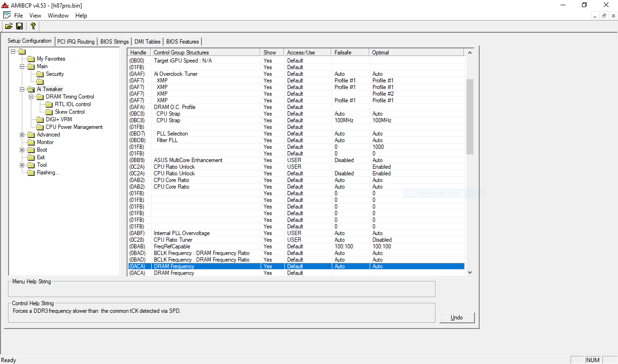
Task: Switch to BIOS Strings tab
Action: coord(114,42)
